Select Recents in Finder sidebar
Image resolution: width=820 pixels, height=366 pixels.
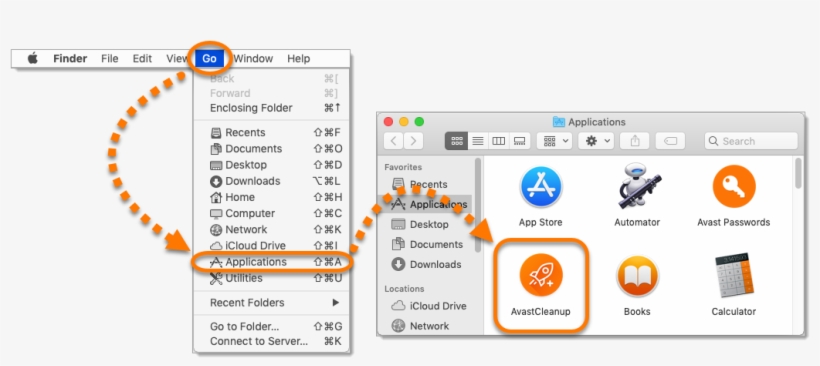(x=426, y=184)
